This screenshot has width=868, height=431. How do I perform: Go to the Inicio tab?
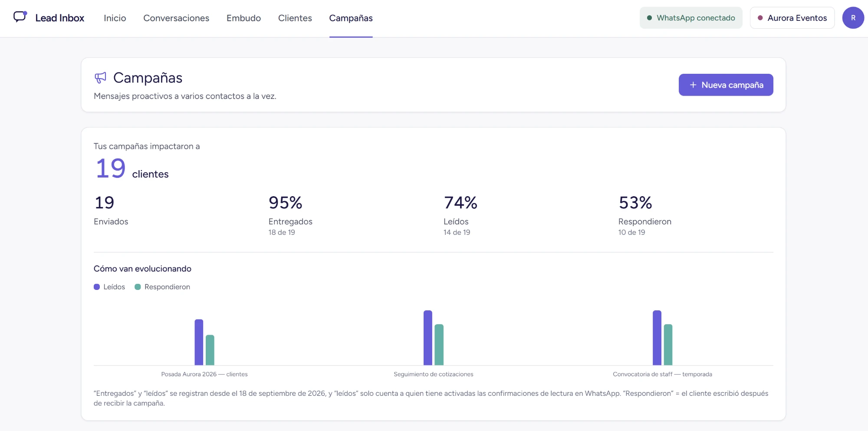point(115,18)
